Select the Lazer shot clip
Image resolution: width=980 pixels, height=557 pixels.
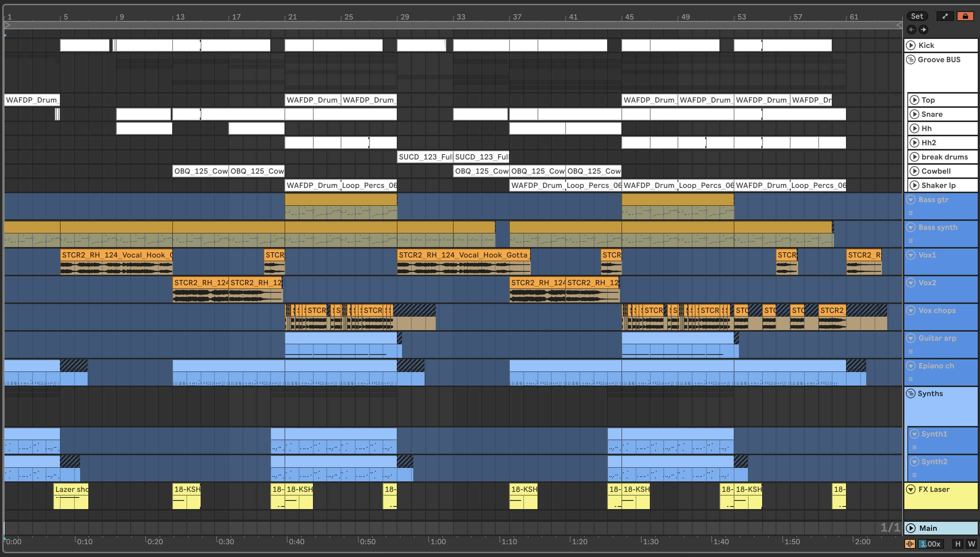click(71, 489)
